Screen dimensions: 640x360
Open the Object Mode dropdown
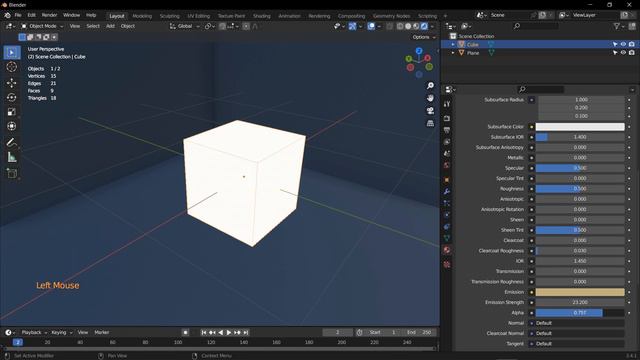point(42,26)
